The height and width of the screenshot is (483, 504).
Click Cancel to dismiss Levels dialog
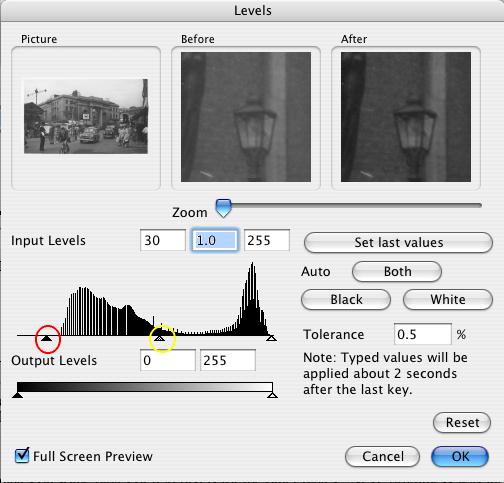click(382, 456)
